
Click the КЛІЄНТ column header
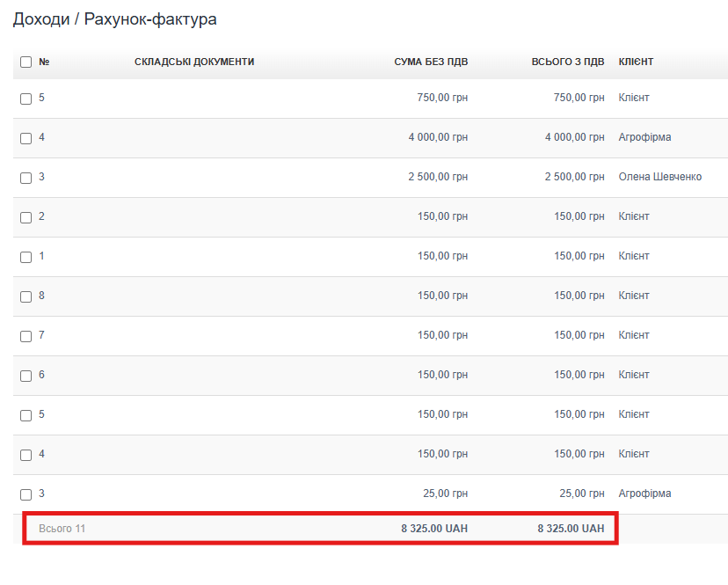click(636, 62)
